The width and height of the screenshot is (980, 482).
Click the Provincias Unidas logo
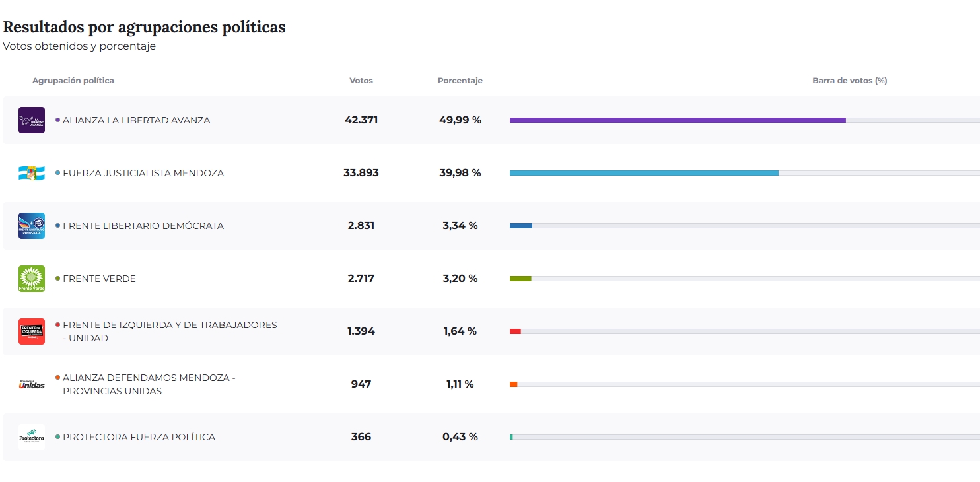coord(32,384)
